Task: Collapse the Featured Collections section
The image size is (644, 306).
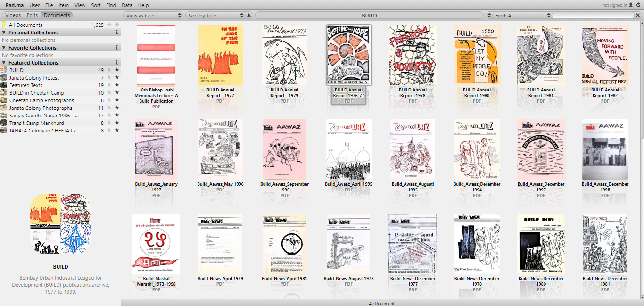Action: pyautogui.click(x=4, y=63)
